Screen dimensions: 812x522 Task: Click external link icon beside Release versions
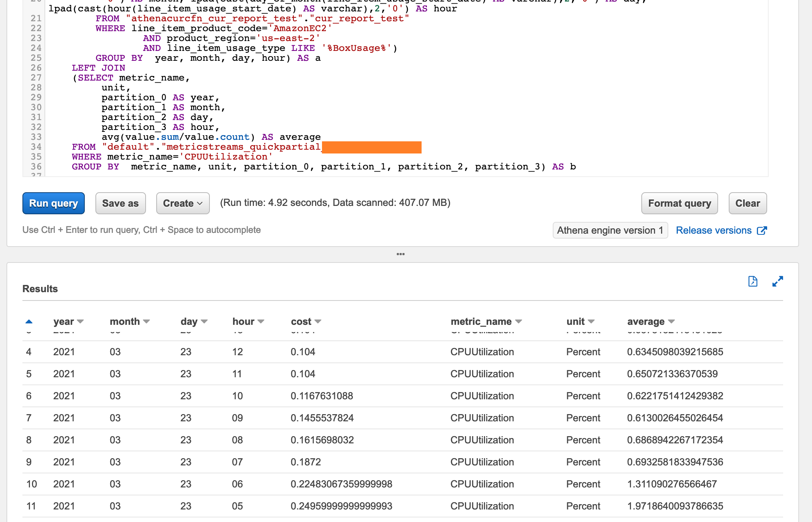(762, 231)
